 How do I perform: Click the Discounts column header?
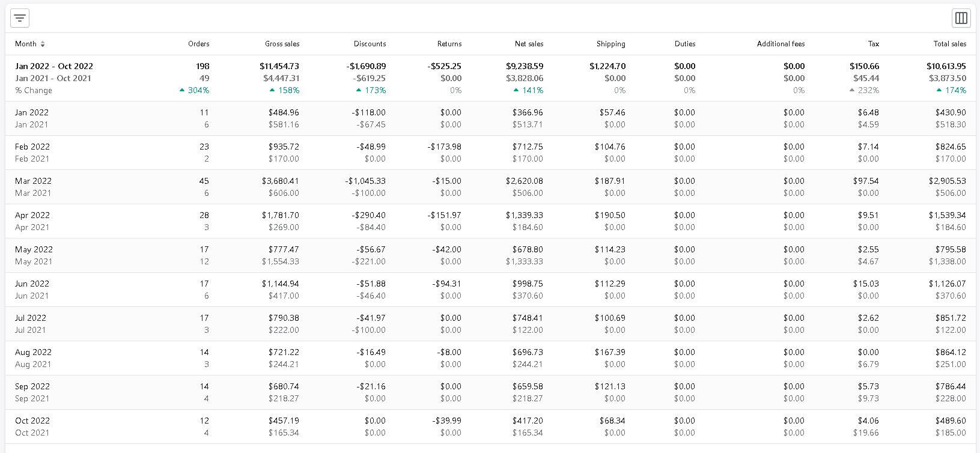pos(370,44)
